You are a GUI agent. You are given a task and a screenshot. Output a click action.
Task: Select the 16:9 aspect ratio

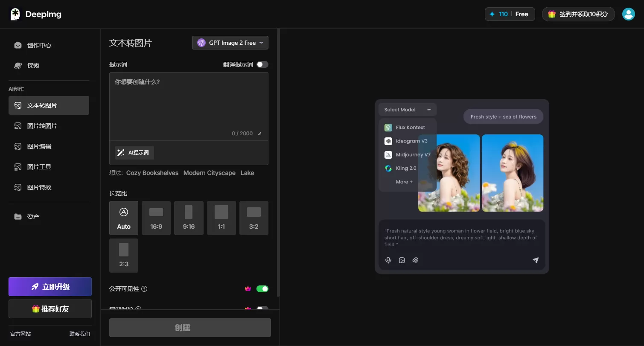[156, 218]
